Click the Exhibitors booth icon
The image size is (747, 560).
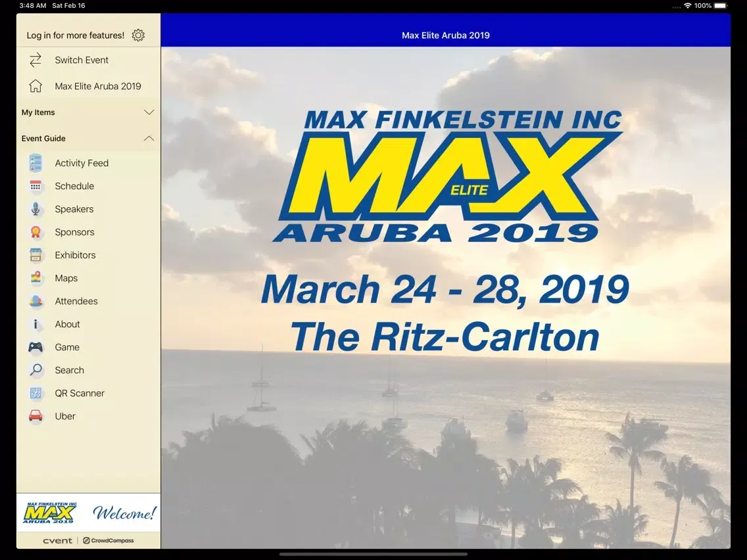click(x=36, y=255)
